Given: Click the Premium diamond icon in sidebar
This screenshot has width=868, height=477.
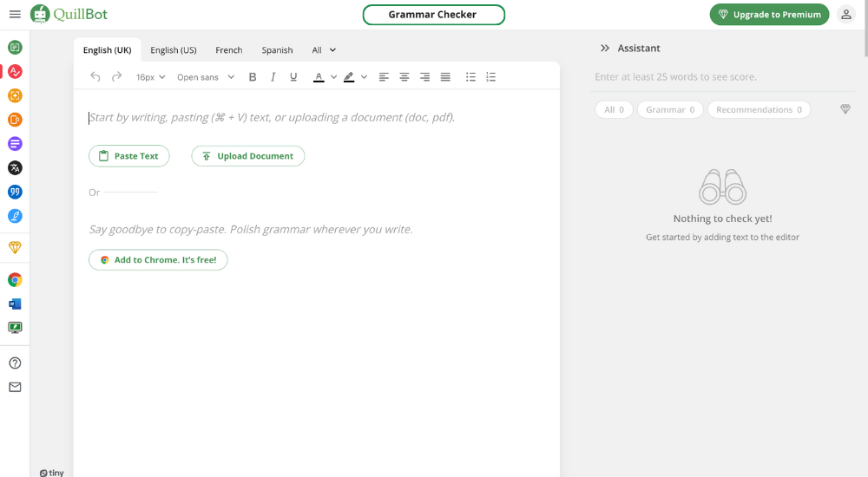Looking at the screenshot, I should pyautogui.click(x=15, y=247).
